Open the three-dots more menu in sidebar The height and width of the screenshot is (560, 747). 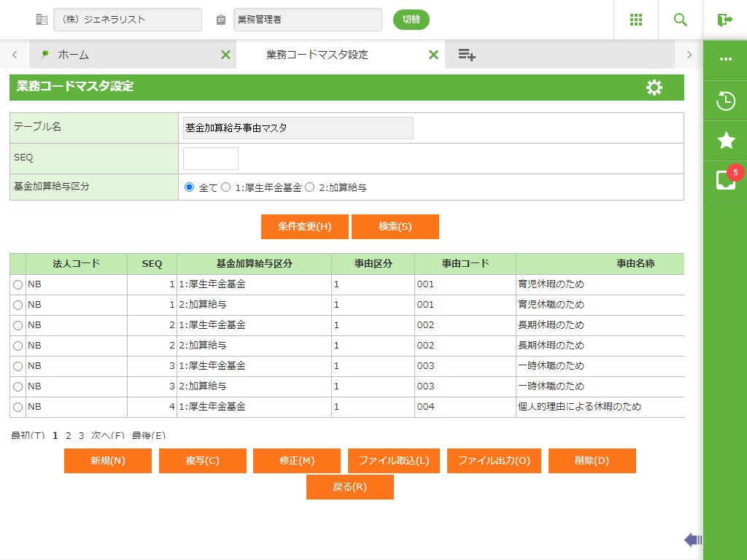pos(725,59)
